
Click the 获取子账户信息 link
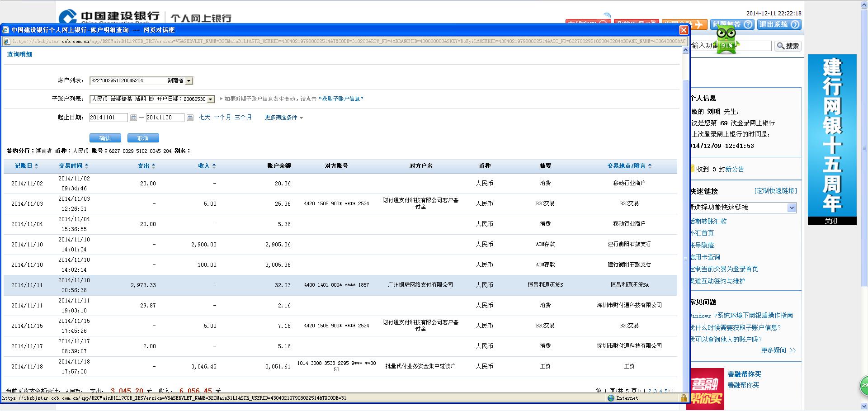(341, 99)
